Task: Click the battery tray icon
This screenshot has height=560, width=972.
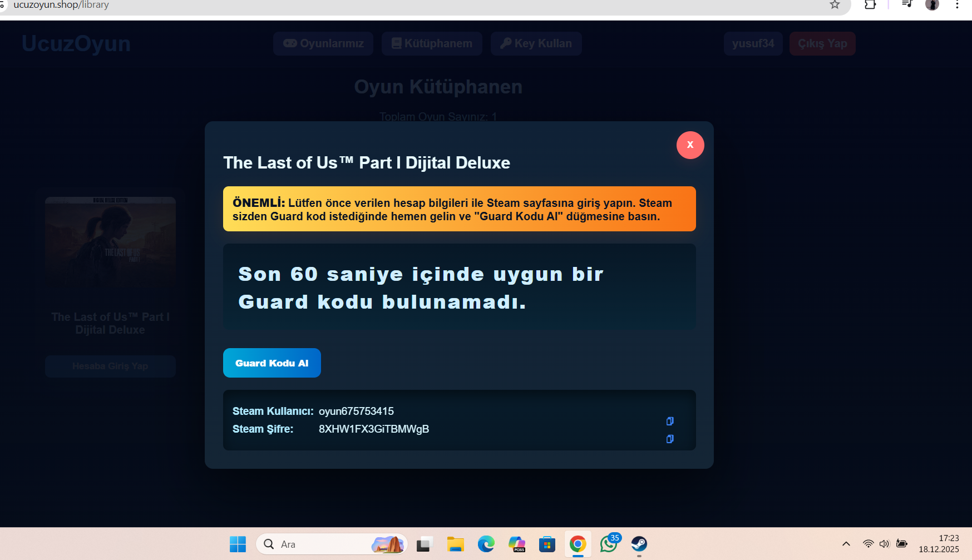Action: (902, 544)
